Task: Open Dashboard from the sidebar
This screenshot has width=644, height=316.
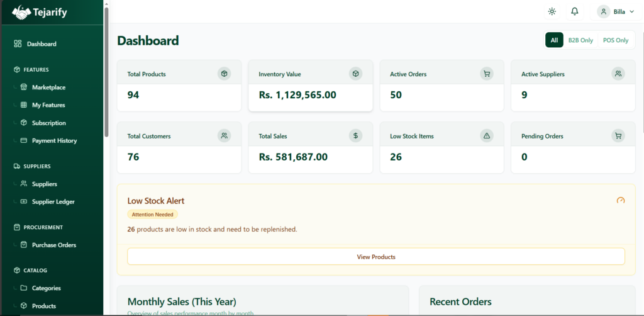Action: pyautogui.click(x=42, y=44)
